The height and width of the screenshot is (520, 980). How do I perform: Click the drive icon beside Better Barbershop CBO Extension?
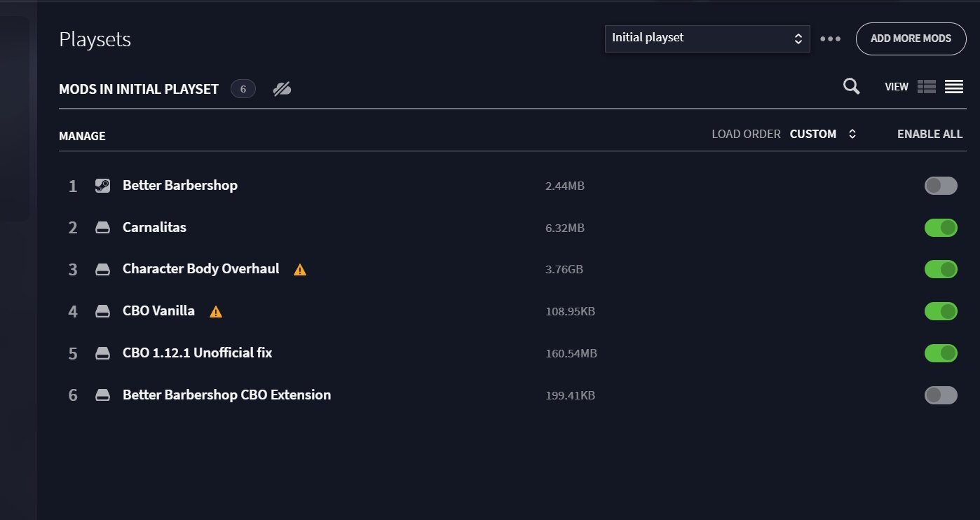pyautogui.click(x=102, y=396)
